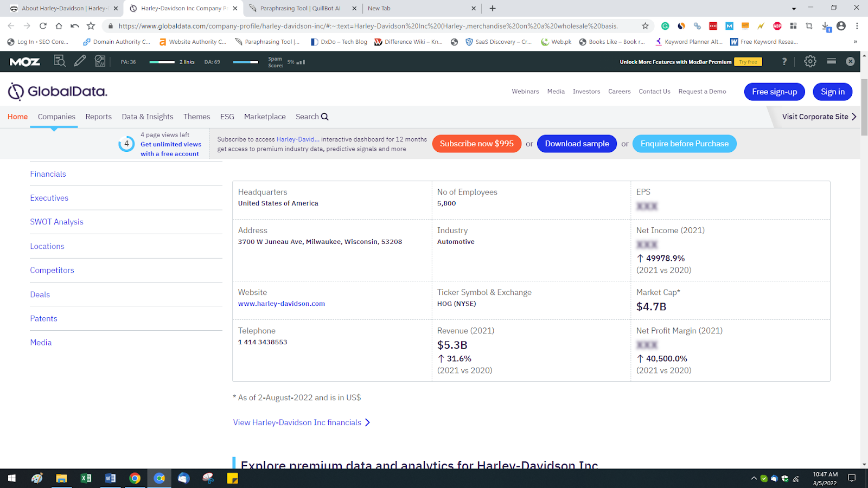
Task: Click the Free sign-up button
Action: pyautogui.click(x=775, y=92)
